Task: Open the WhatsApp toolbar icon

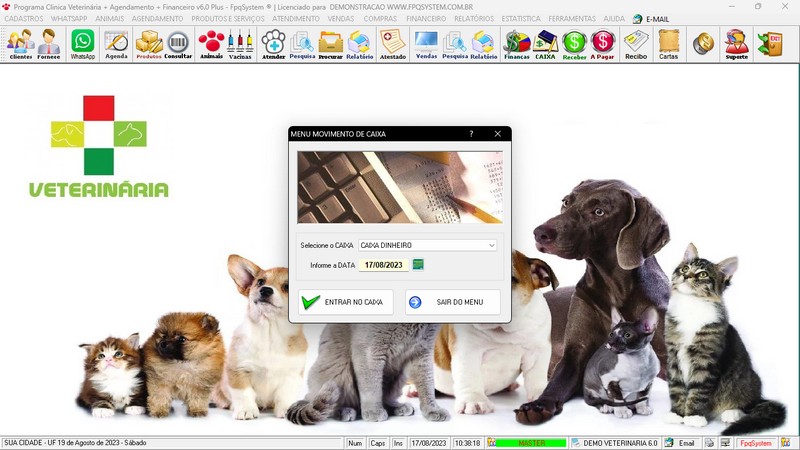Action: pyautogui.click(x=82, y=44)
